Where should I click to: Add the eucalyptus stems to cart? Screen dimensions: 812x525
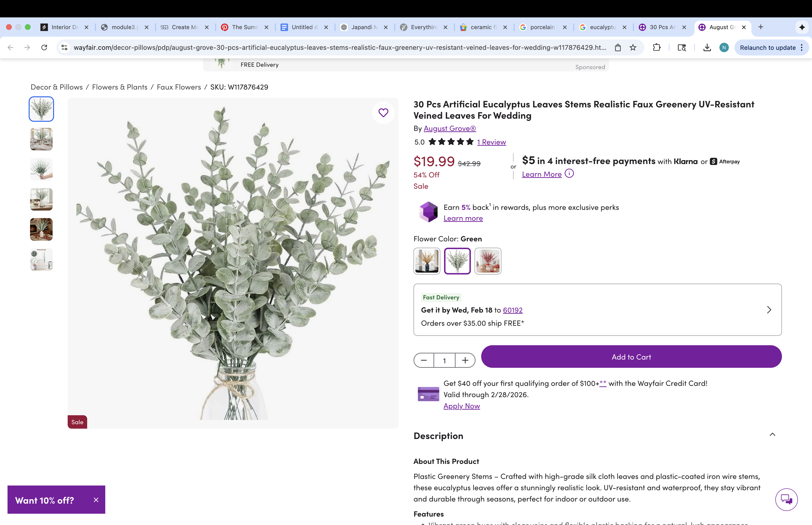631,357
